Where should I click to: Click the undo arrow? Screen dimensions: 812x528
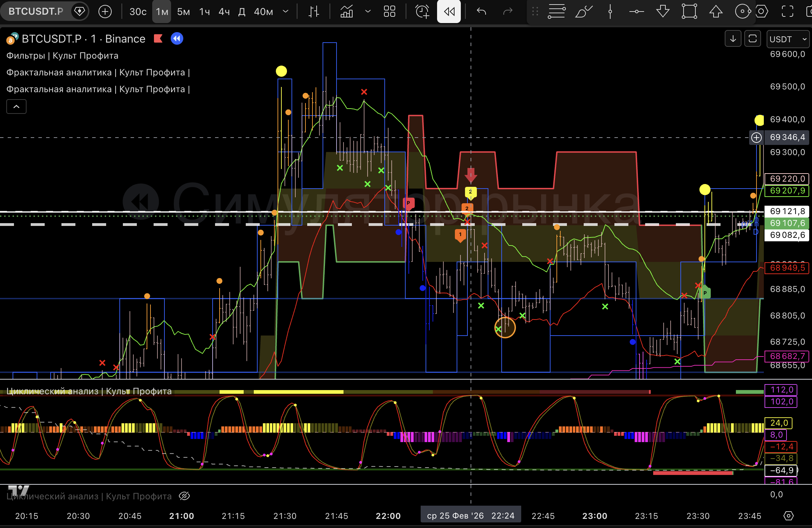coord(481,12)
